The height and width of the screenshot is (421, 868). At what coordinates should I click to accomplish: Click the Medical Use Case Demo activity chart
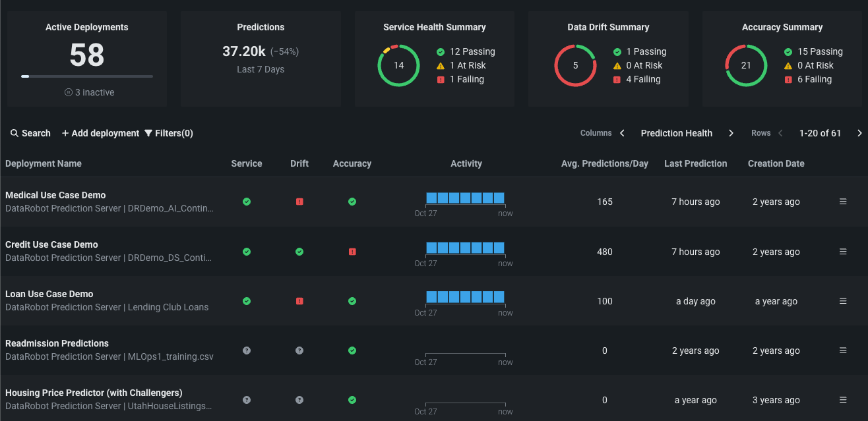465,198
